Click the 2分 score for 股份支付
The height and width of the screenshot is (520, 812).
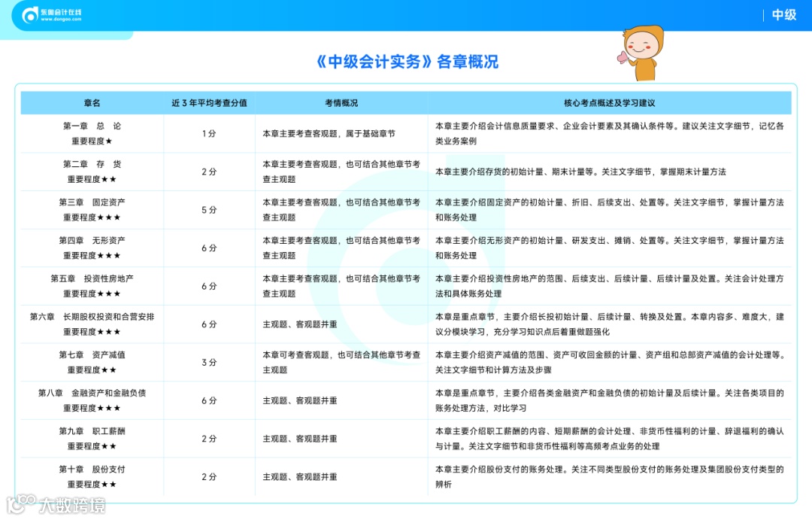click(209, 476)
